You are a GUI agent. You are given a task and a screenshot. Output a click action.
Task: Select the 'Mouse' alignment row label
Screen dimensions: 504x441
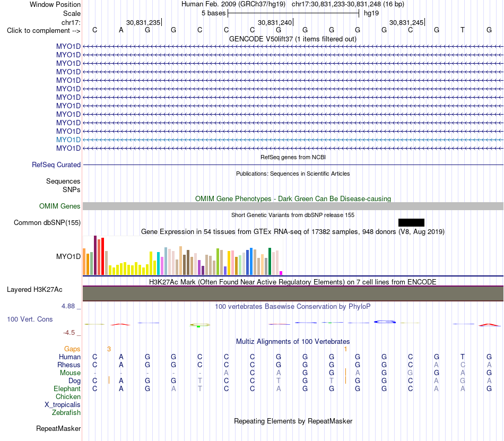point(70,373)
